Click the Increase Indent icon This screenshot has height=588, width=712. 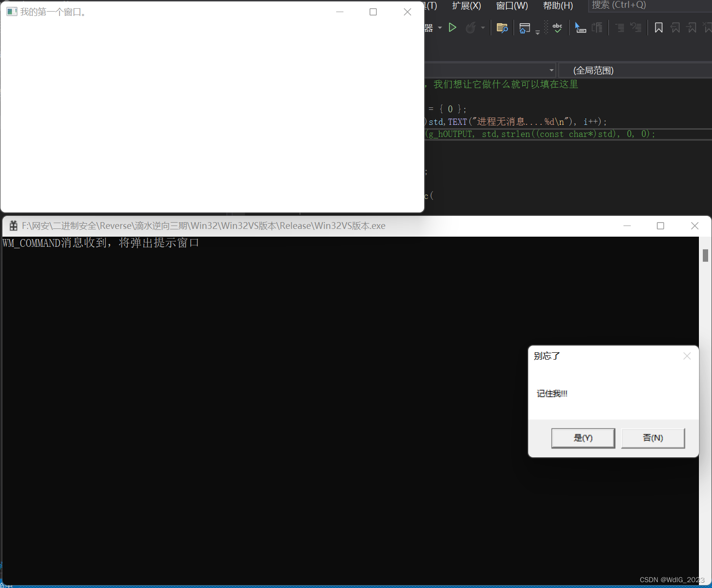point(597,28)
